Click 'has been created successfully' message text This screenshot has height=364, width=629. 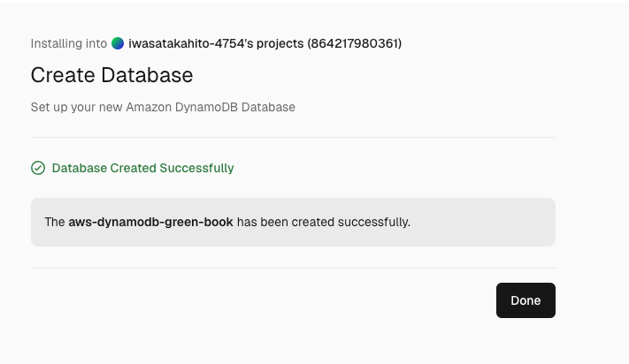click(x=324, y=222)
